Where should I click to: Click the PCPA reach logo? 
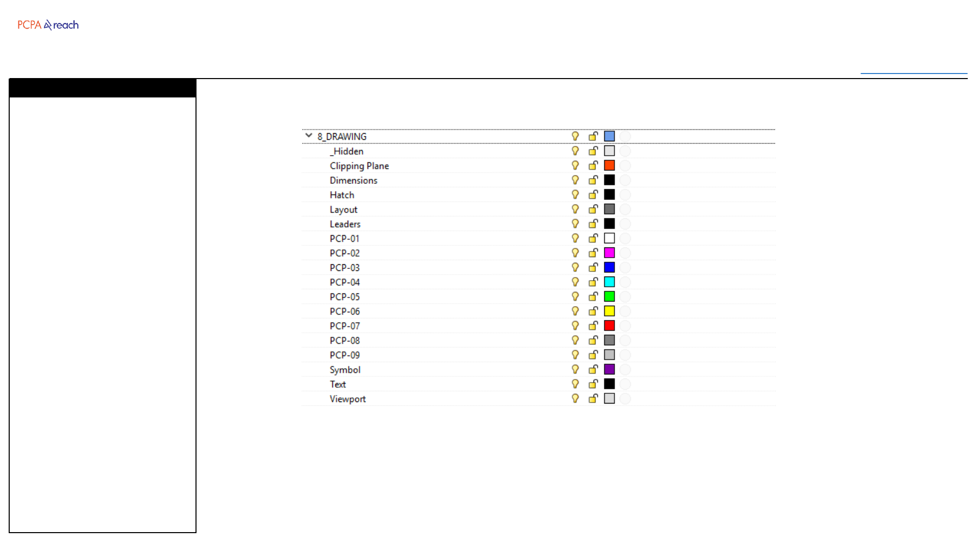pyautogui.click(x=48, y=25)
